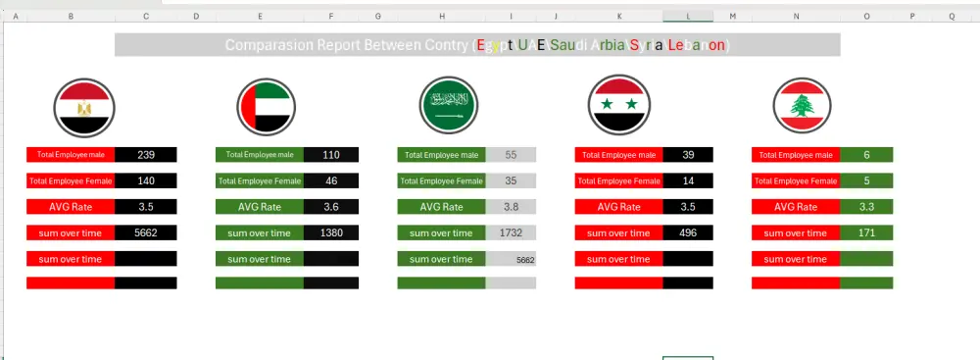Select column F header
This screenshot has width=980, height=360.
click(x=331, y=17)
